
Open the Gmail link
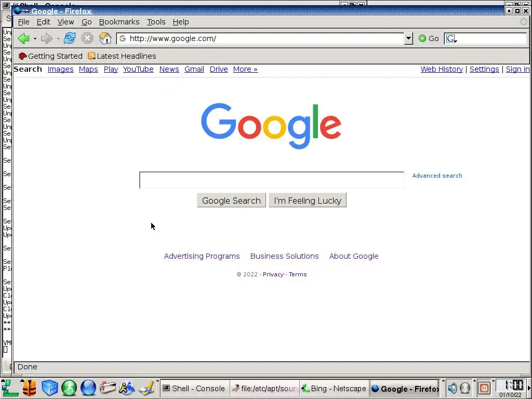pyautogui.click(x=194, y=69)
